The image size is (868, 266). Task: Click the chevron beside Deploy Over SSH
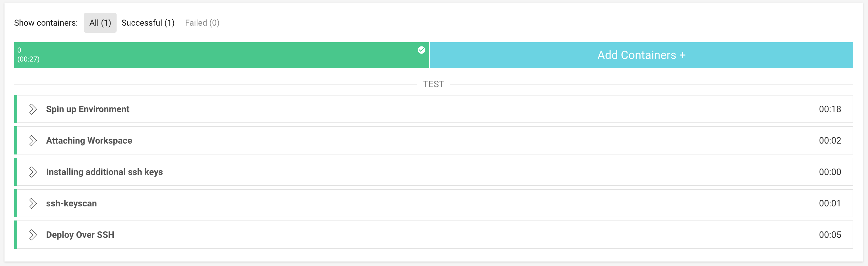33,235
